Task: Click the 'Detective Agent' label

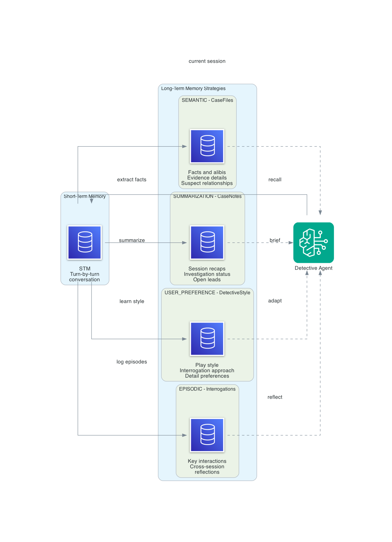Action: (x=313, y=268)
